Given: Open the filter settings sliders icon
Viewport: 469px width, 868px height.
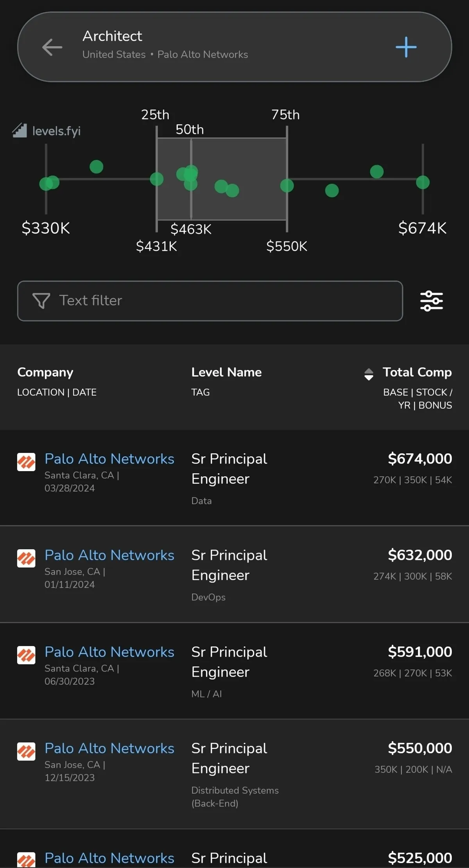Looking at the screenshot, I should pyautogui.click(x=431, y=301).
